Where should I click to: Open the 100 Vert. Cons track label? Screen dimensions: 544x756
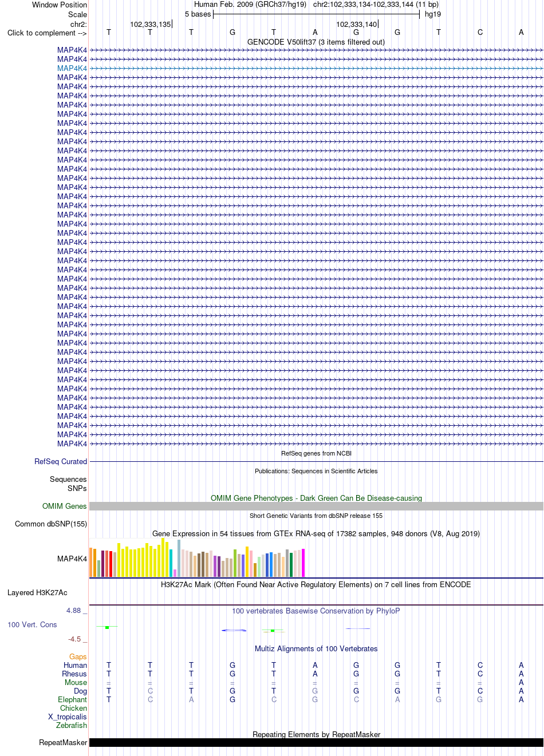coord(32,624)
